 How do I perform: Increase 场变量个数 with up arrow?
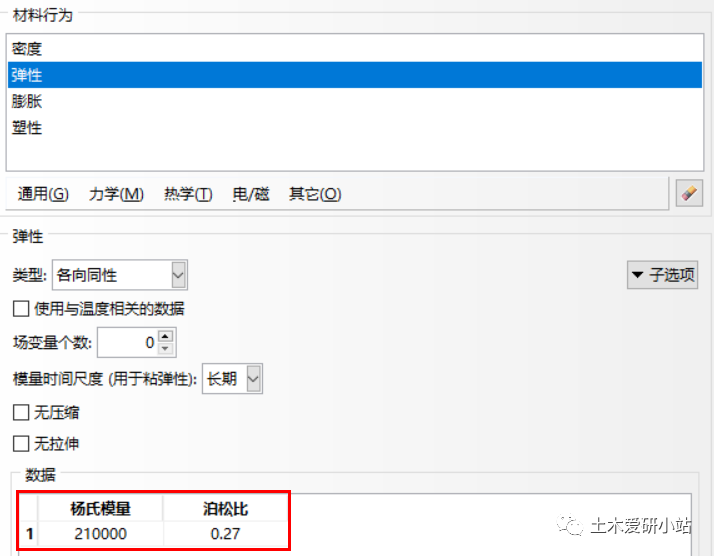(x=165, y=336)
